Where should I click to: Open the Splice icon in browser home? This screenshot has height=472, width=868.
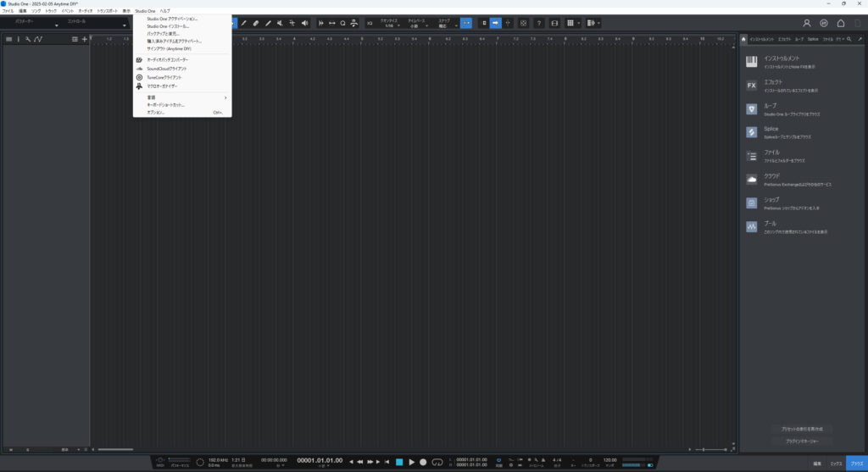point(751,132)
